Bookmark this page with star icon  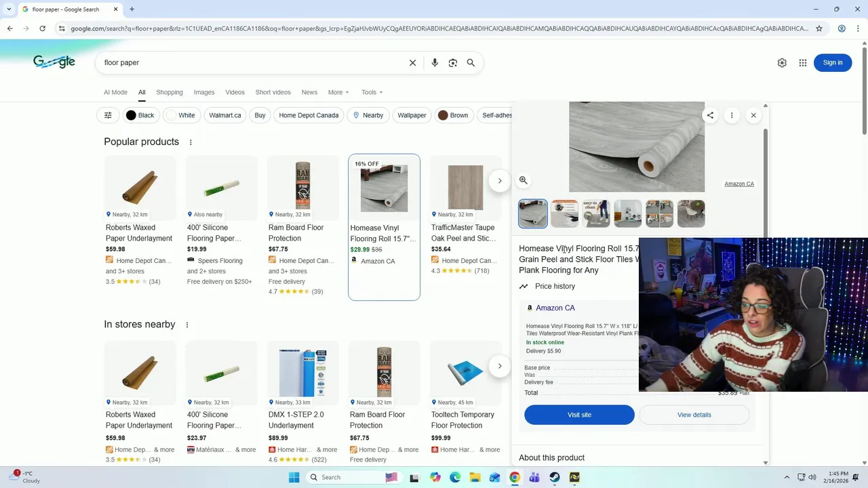[819, 28]
